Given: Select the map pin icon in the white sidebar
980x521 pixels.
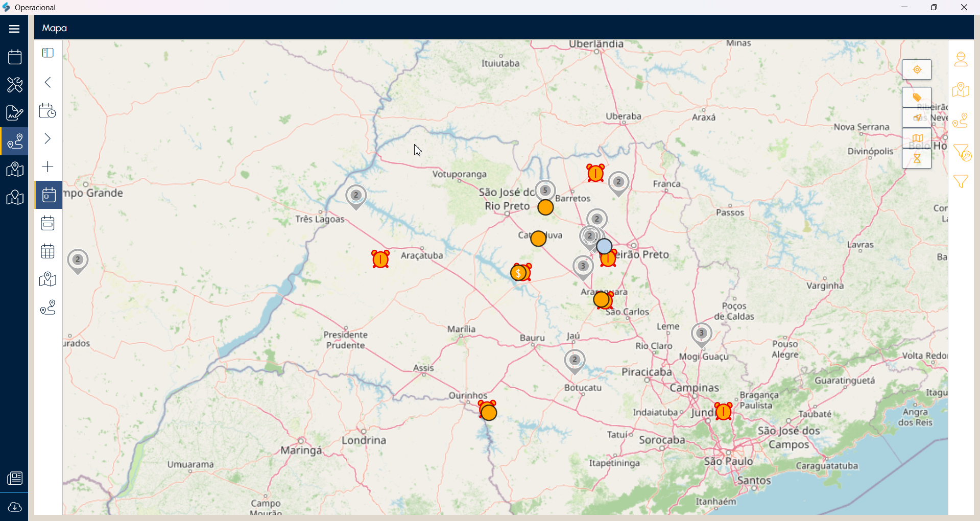Looking at the screenshot, I should tap(48, 279).
